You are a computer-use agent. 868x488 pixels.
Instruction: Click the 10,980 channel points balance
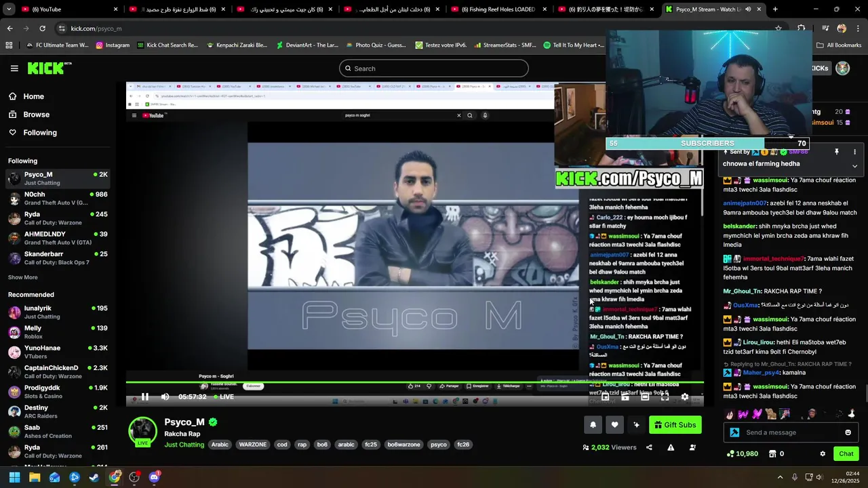click(742, 454)
